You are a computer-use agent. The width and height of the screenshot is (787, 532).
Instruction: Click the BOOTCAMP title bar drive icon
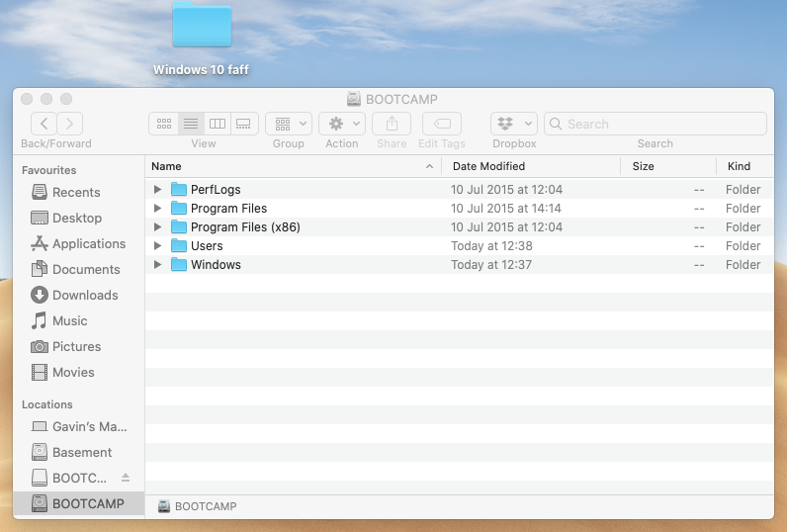click(x=354, y=99)
